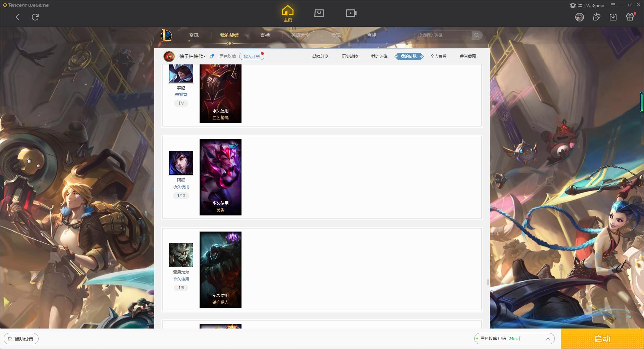
Task: Expand the server selector 黑色玫瑰 电信
Action: (514, 339)
